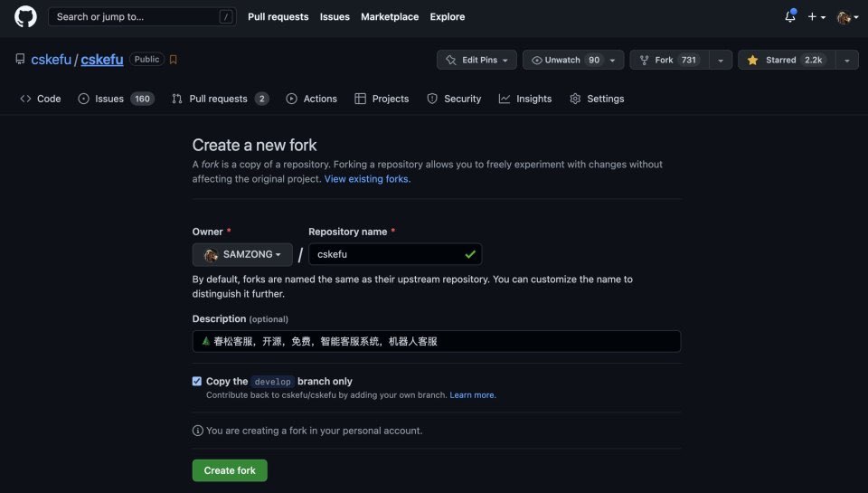The width and height of the screenshot is (868, 493).
Task: Click the bookmark icon beside Public badge
Action: [174, 60]
